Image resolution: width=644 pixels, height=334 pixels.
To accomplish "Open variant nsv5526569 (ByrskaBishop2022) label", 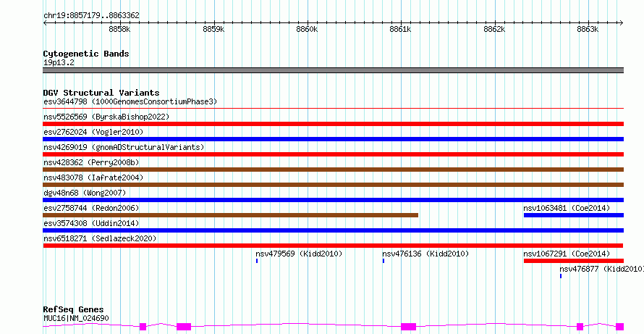I will 106,117.
